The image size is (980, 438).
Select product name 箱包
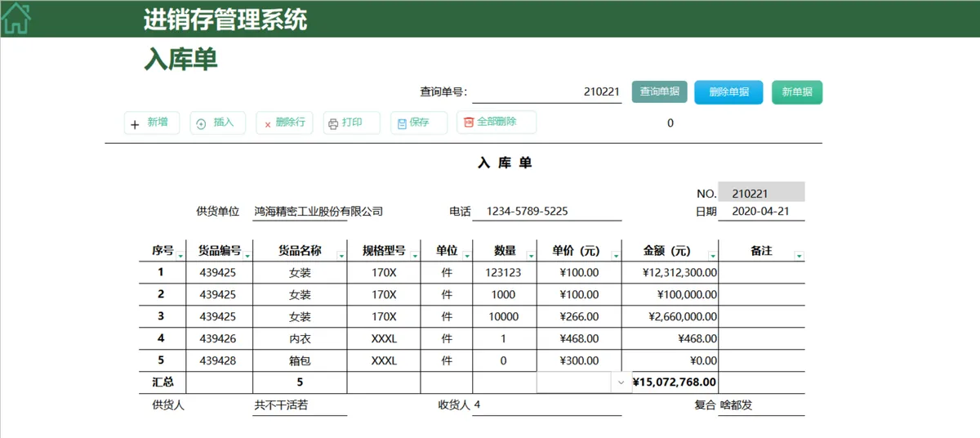click(300, 361)
